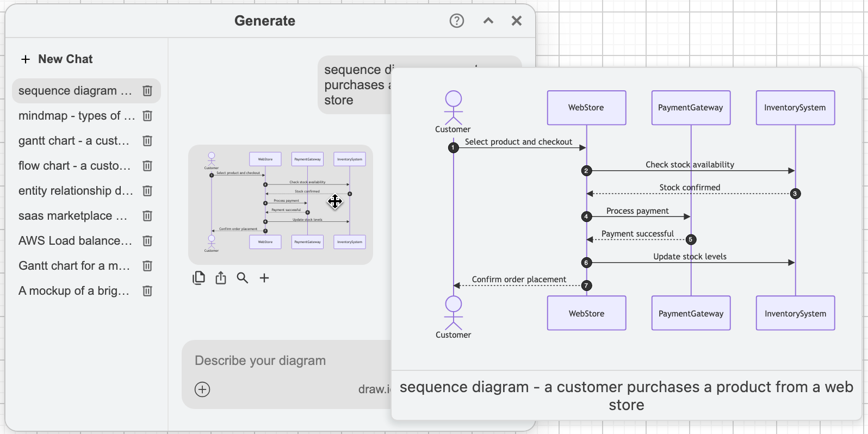Click the user prompt message bubble
The height and width of the screenshot is (434, 868).
(355, 85)
